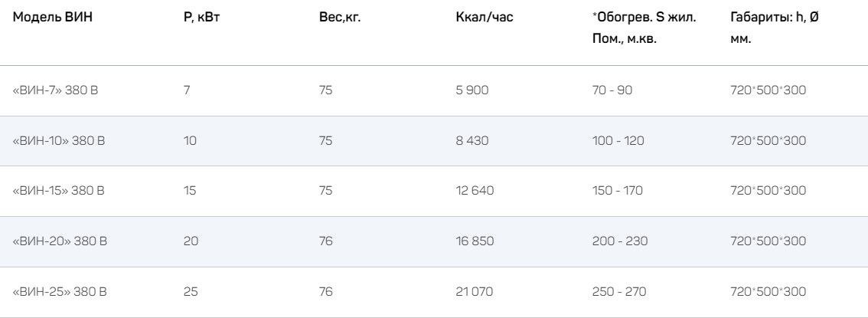The image size is (868, 318).
Task: Click the 200 - 230 heating area cell
Action: (615, 242)
